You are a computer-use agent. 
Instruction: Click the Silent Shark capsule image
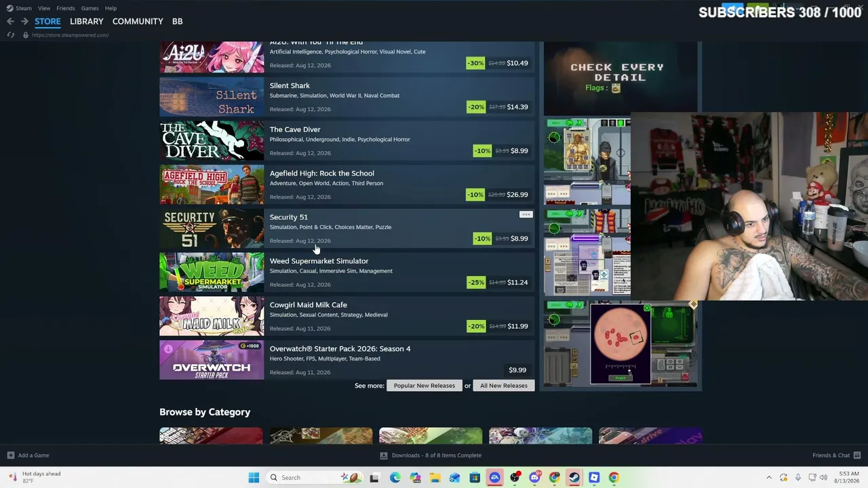(x=212, y=97)
